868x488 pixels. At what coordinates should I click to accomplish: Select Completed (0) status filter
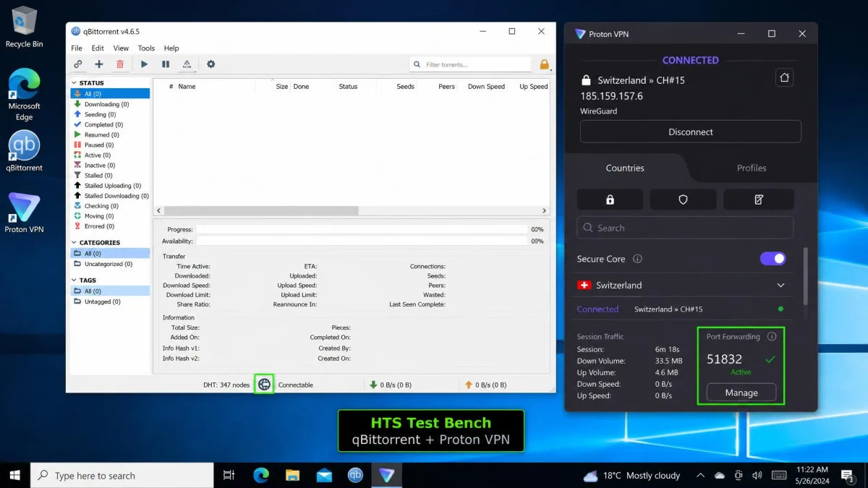point(111,124)
